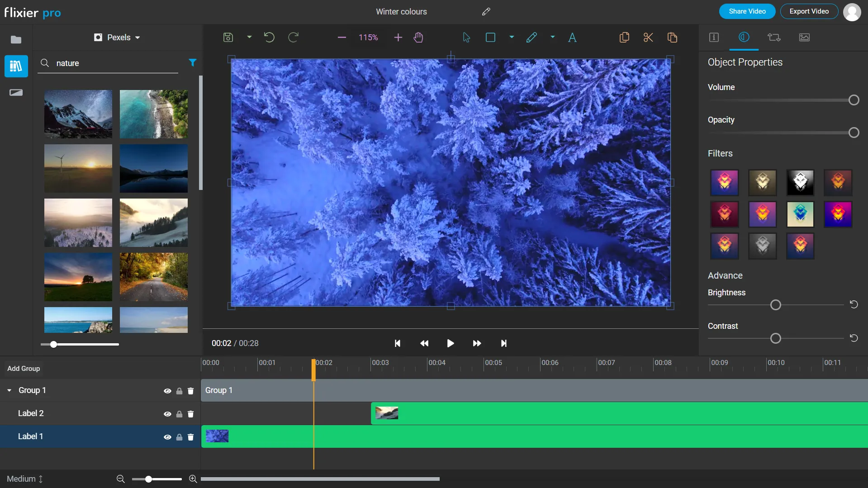
Task: Rename project using the pencil edit icon
Action: pos(486,11)
